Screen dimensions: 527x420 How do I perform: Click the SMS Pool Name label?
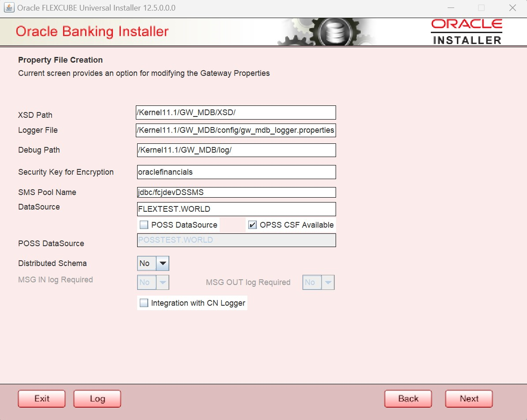point(47,192)
